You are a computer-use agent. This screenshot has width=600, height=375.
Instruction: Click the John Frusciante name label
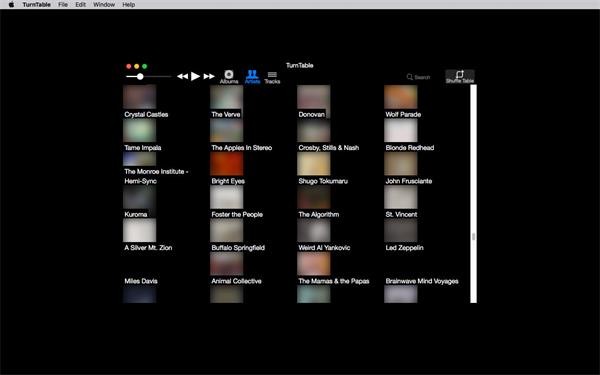tap(409, 181)
